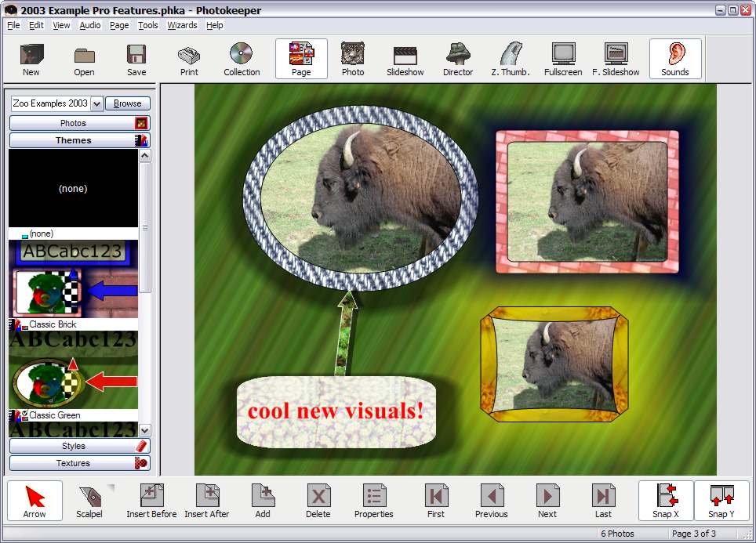Select the oval-framed bison photo
Viewport: 756px width, 543px height.
361,198
